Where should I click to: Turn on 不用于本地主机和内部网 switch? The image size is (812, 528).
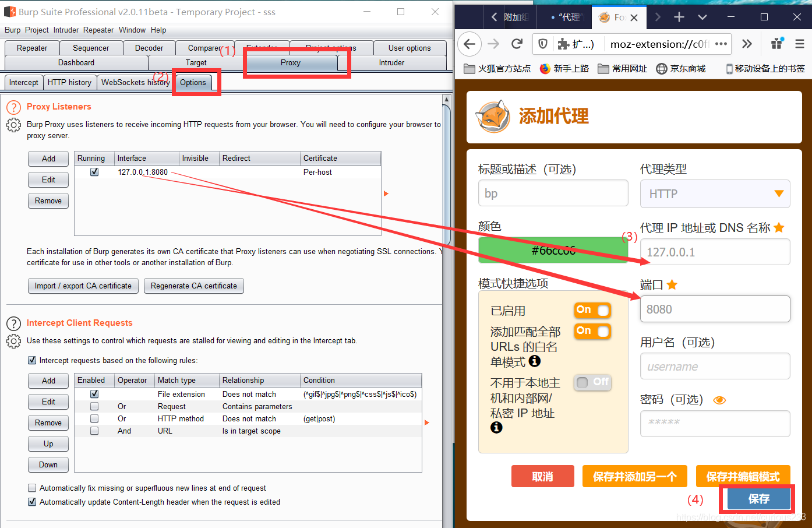coord(592,382)
